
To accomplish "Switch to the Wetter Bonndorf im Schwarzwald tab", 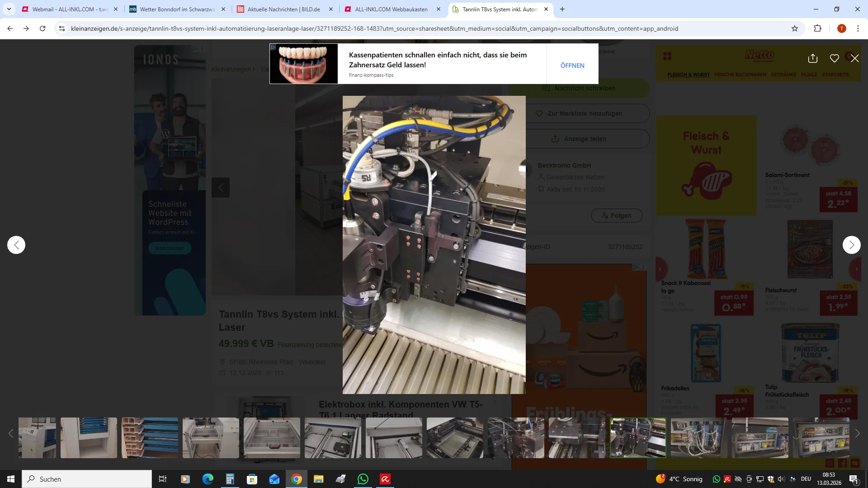I will coord(177,9).
